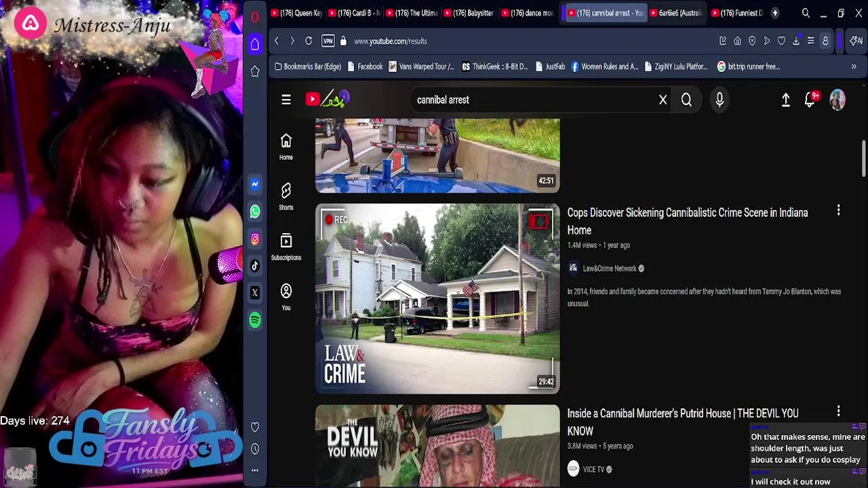Open Messenger in the Opera sidebar
This screenshot has height=488, width=868.
pos(255,184)
